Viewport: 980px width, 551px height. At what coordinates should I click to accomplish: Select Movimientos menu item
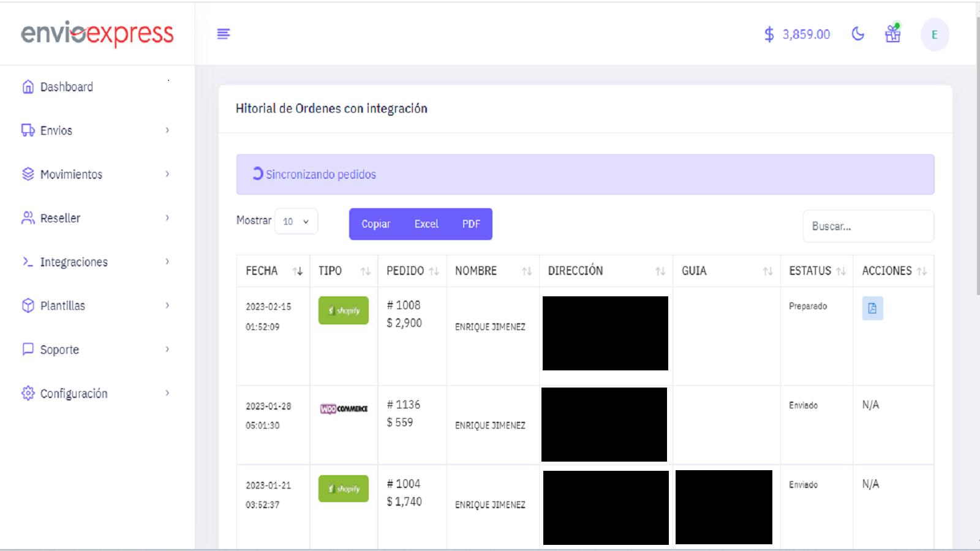(x=72, y=174)
